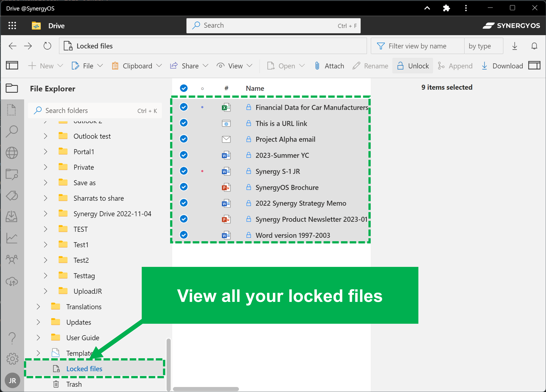The image size is (546, 392).
Task: Open settings gear icon
Action: (12, 359)
